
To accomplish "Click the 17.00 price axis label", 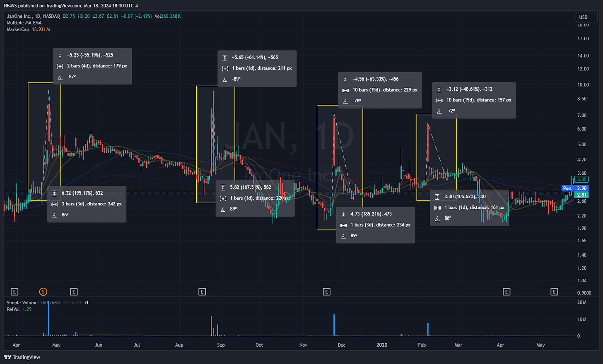I will tap(583, 39).
